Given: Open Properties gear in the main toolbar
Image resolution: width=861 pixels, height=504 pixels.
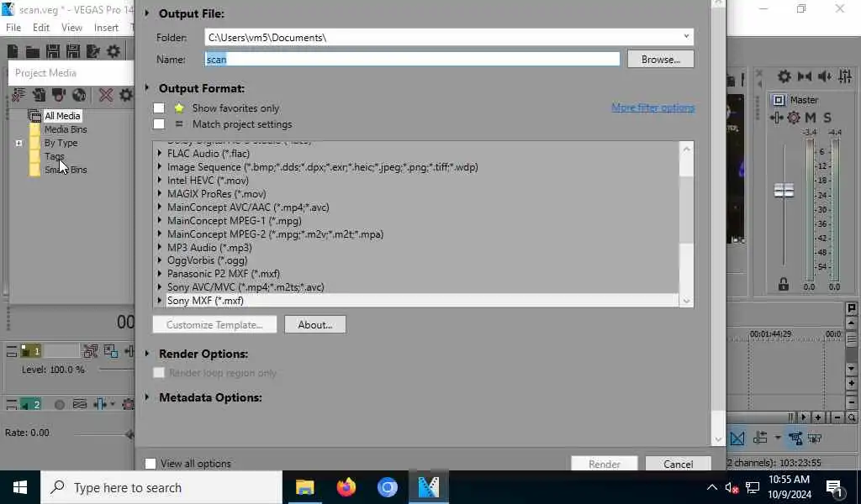Looking at the screenshot, I should coord(114,51).
